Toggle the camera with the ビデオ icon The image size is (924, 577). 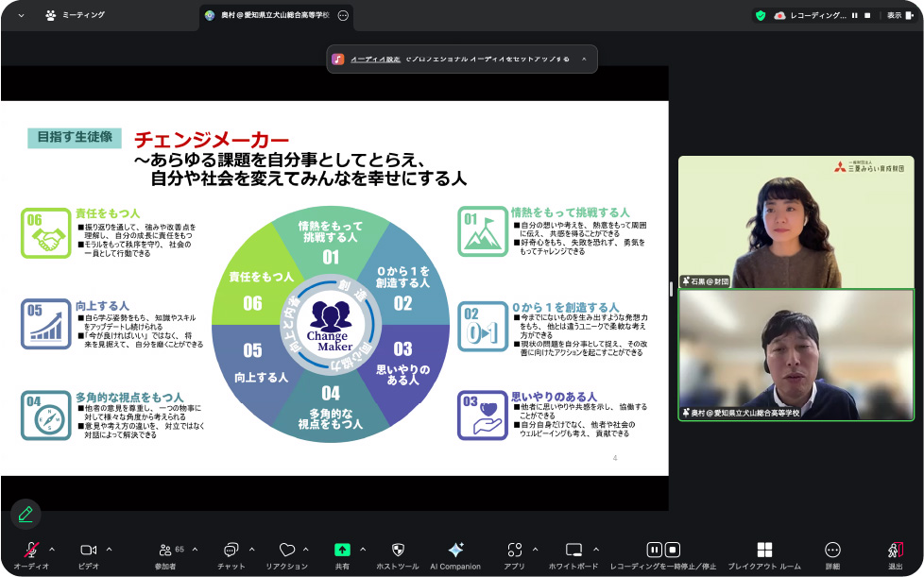(x=89, y=550)
